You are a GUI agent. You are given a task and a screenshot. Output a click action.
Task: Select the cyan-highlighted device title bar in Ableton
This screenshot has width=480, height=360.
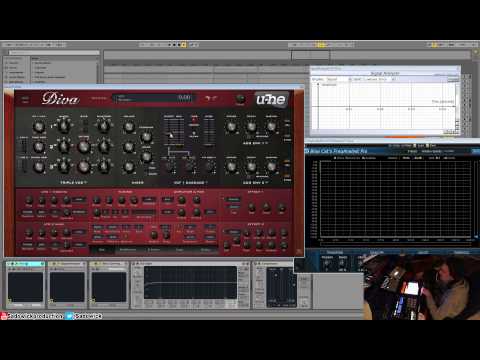pyautogui.click(x=25, y=264)
